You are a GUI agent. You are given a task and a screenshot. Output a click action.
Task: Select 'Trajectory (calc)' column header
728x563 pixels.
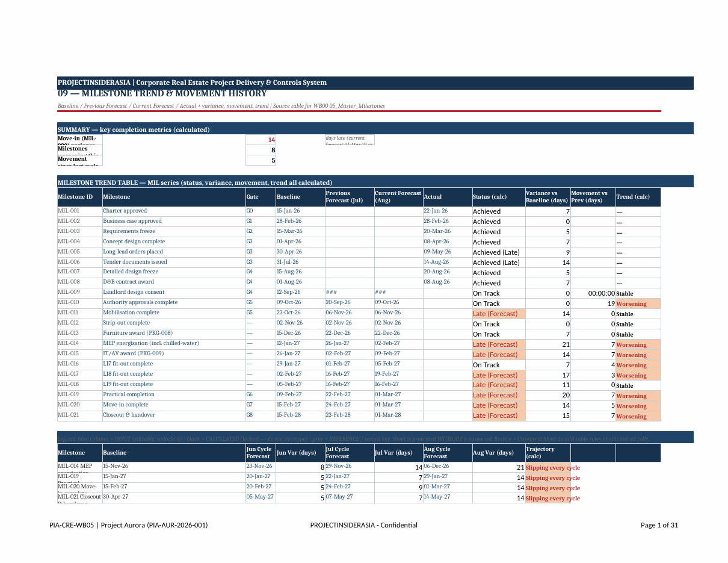tap(548, 453)
